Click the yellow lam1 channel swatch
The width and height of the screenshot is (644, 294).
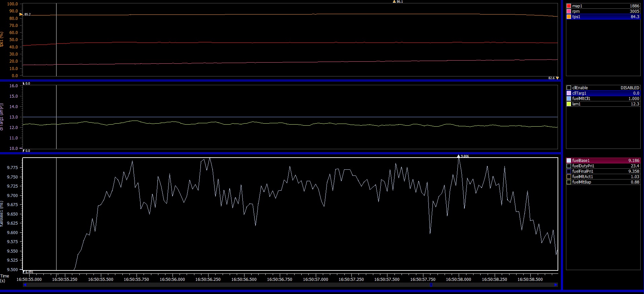569,104
